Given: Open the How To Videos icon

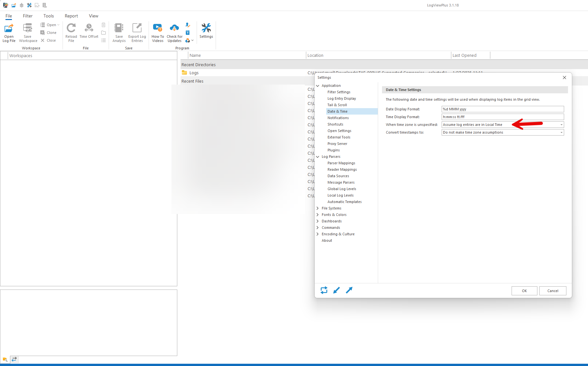Looking at the screenshot, I should pyautogui.click(x=158, y=28).
